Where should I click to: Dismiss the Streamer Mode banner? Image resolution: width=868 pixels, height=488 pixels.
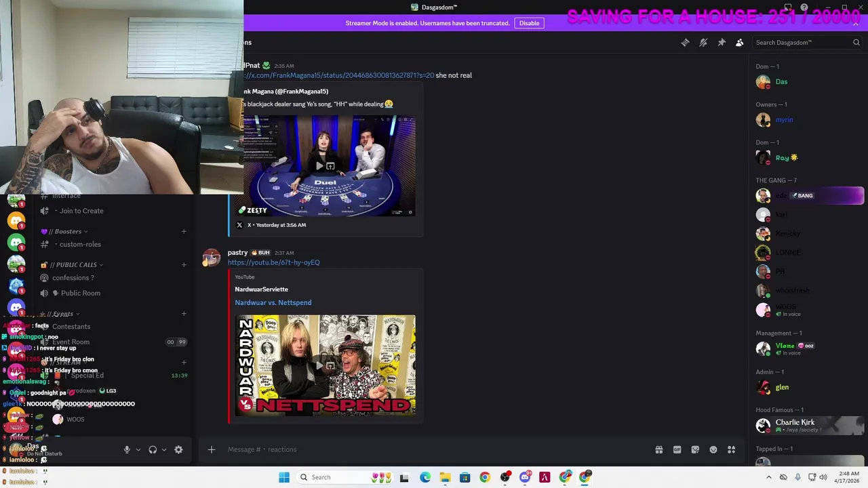pos(856,24)
